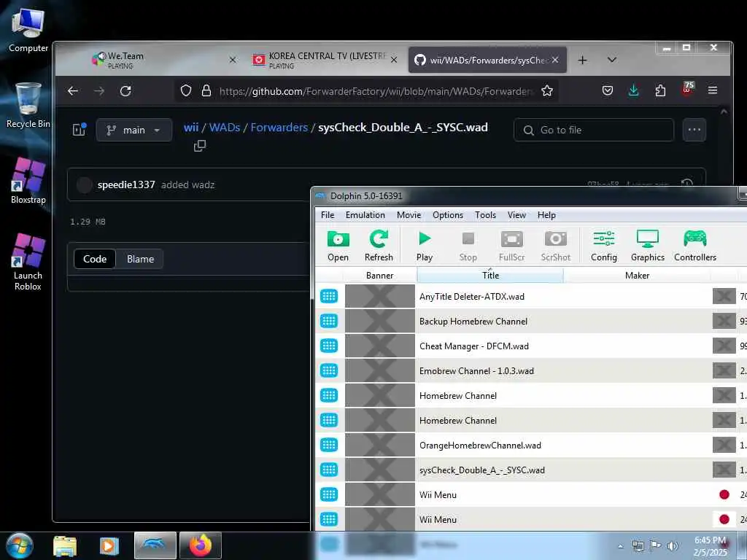
Task: Open the Tools menu in Dolphin
Action: [x=485, y=215]
